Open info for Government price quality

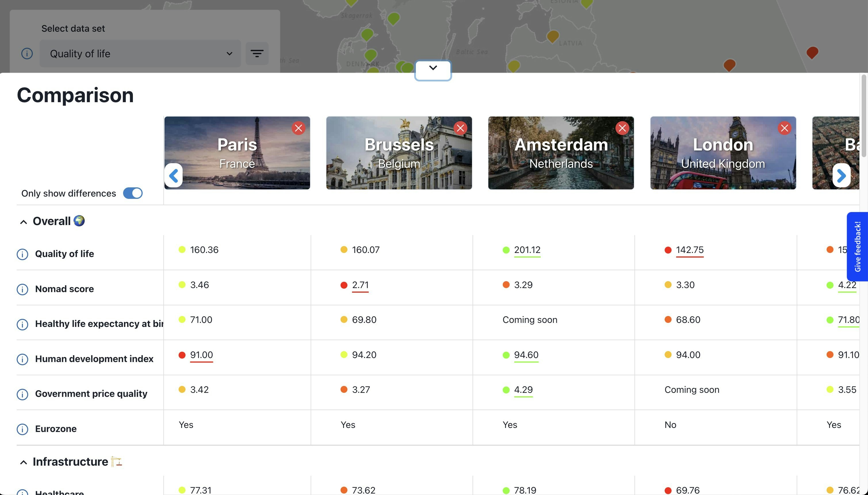coord(22,394)
